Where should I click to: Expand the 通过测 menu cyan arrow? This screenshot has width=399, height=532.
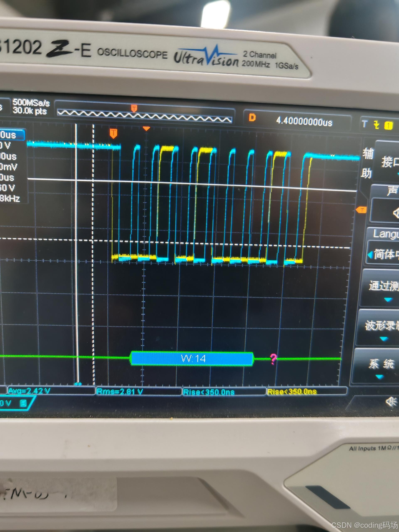[388, 299]
